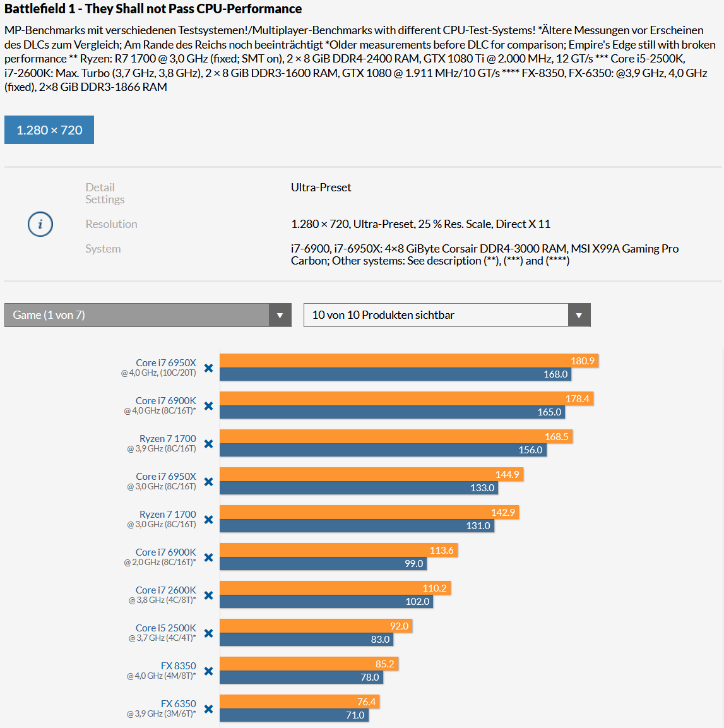The image size is (724, 728).
Task: Click the orange 180.9 bar
Action: click(x=409, y=361)
